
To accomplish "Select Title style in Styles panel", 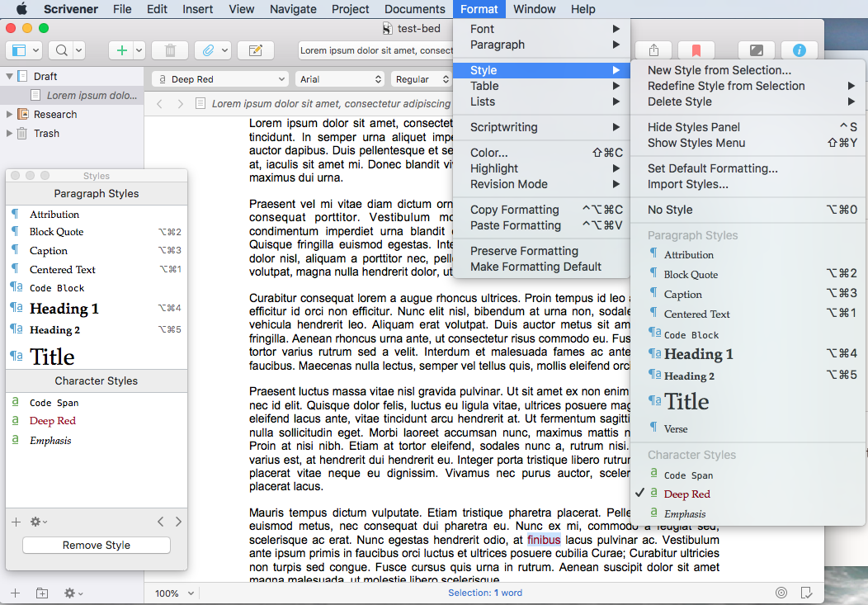I will 97,357.
